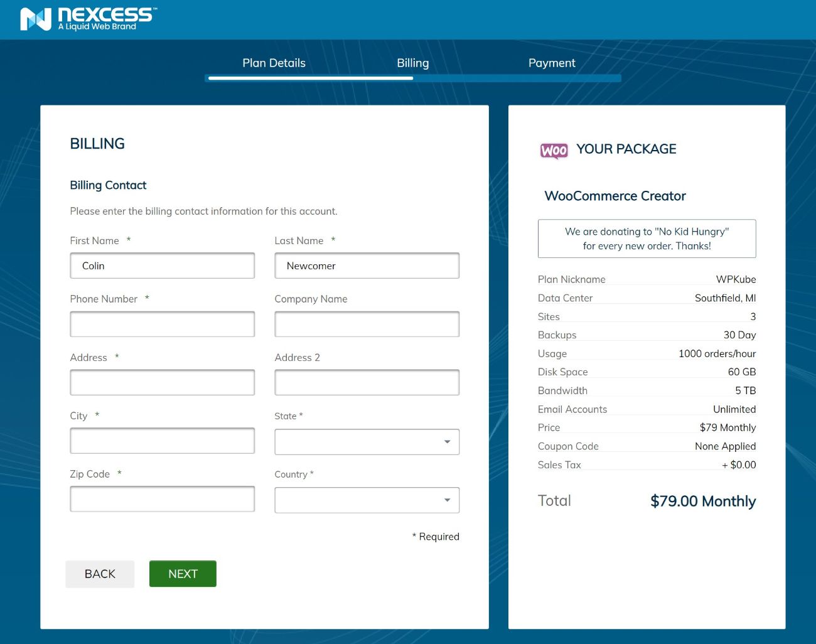Click the "1000 orders/hour" usage value
This screenshot has width=816, height=644.
click(x=717, y=353)
